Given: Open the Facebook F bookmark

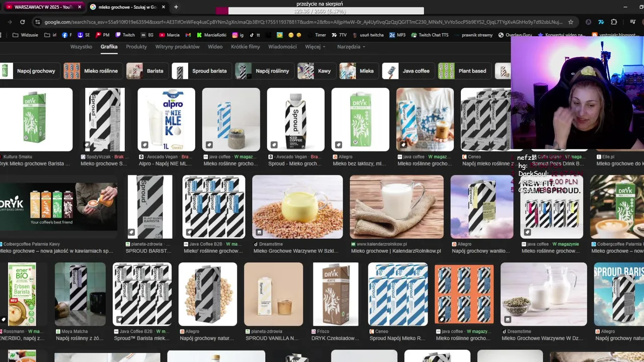Looking at the screenshot, I should (67, 35).
